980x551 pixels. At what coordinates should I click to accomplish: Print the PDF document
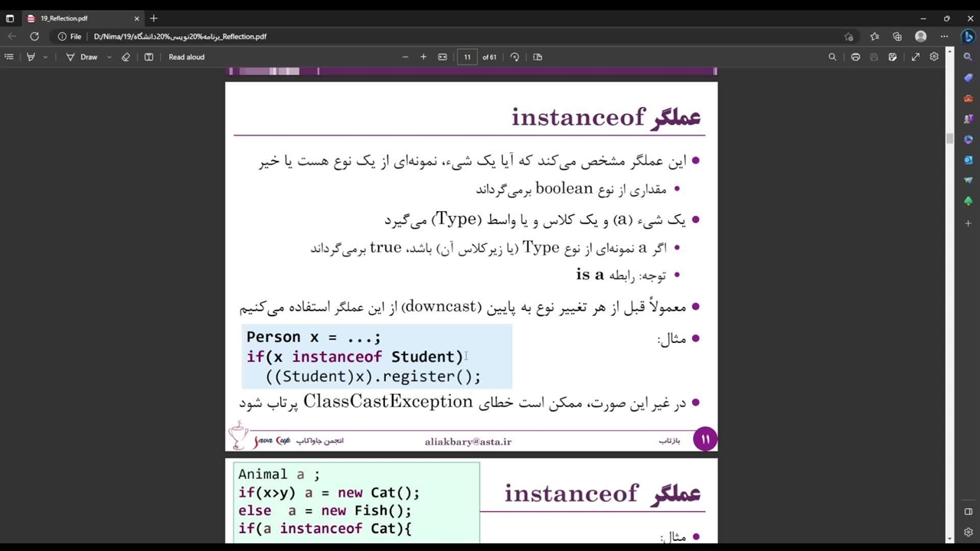(x=855, y=57)
